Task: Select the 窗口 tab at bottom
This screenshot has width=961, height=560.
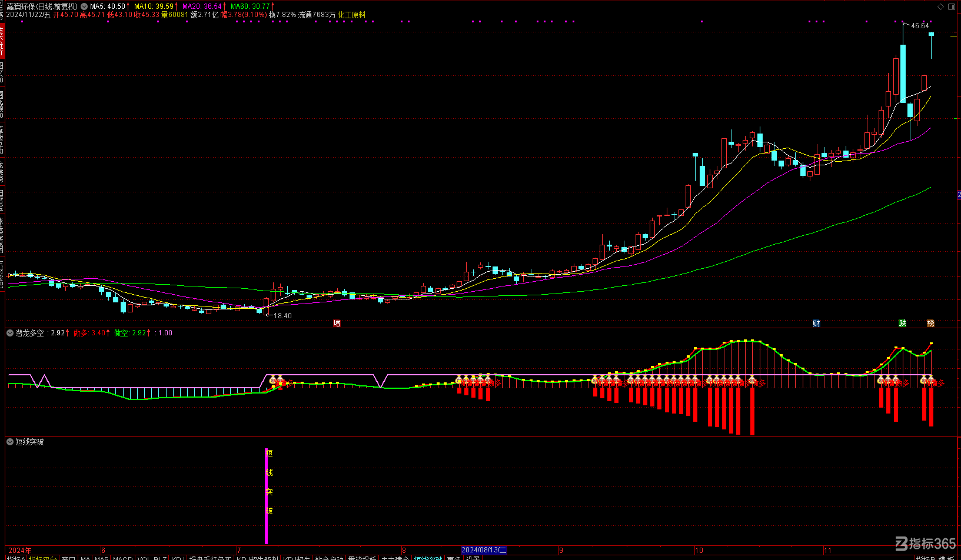Action: click(x=68, y=558)
